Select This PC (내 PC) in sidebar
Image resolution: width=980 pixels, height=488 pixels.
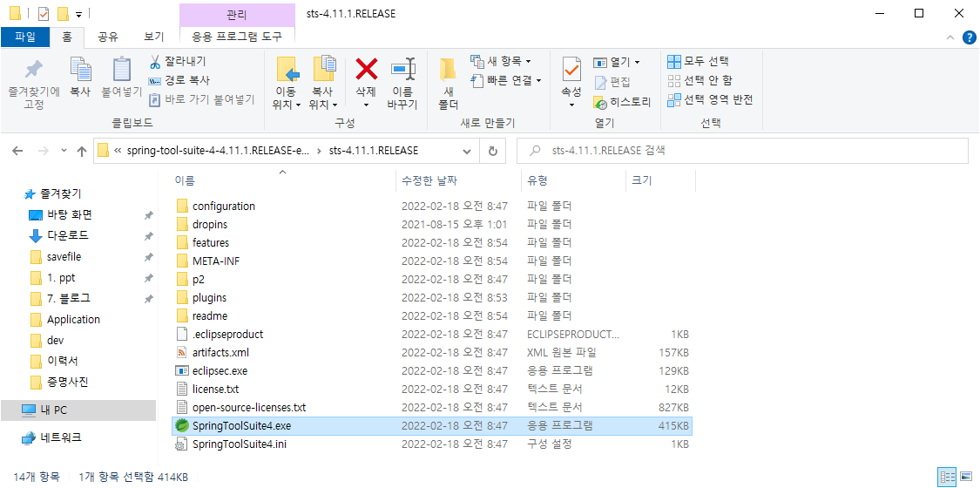tap(78, 410)
